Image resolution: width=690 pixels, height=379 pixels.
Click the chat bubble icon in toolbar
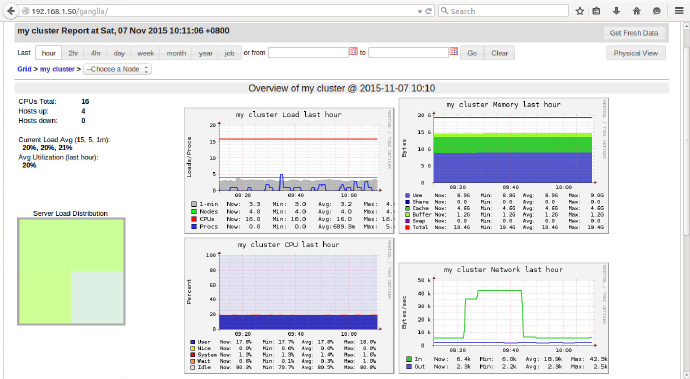point(657,11)
